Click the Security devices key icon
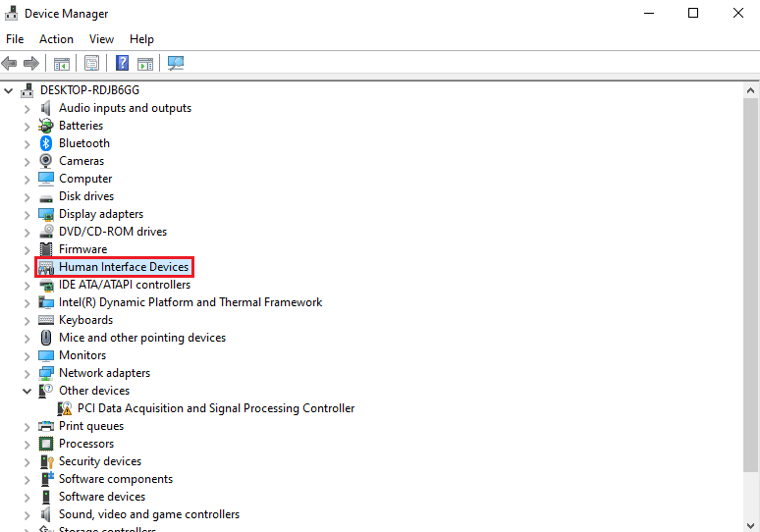 45,461
